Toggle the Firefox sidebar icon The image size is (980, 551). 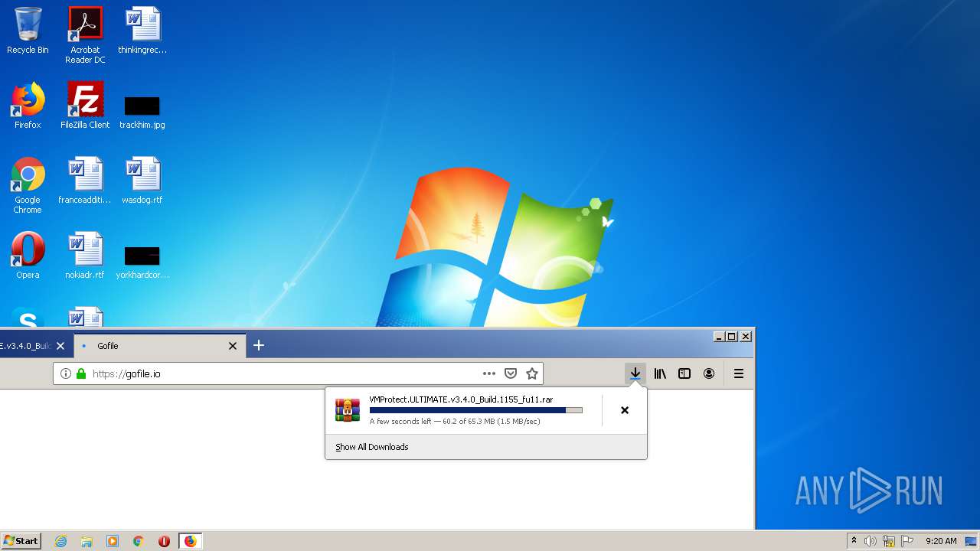[x=684, y=373]
